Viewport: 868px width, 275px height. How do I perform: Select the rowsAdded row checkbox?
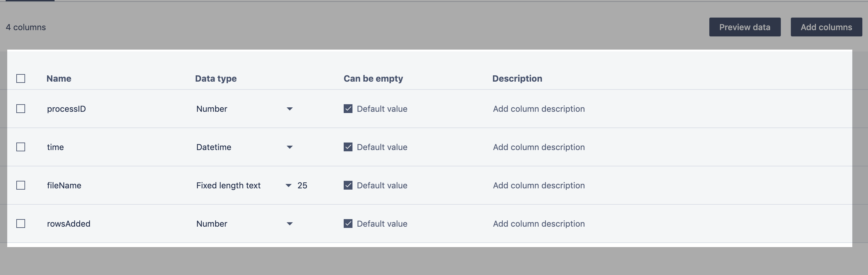click(21, 224)
